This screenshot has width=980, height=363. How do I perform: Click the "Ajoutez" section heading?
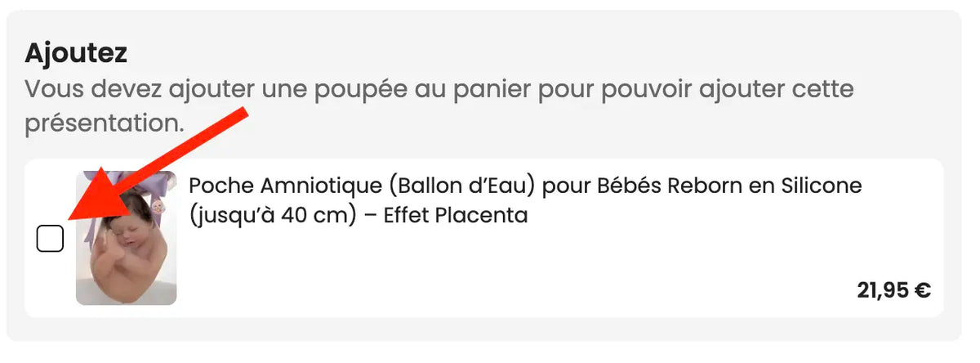76,53
